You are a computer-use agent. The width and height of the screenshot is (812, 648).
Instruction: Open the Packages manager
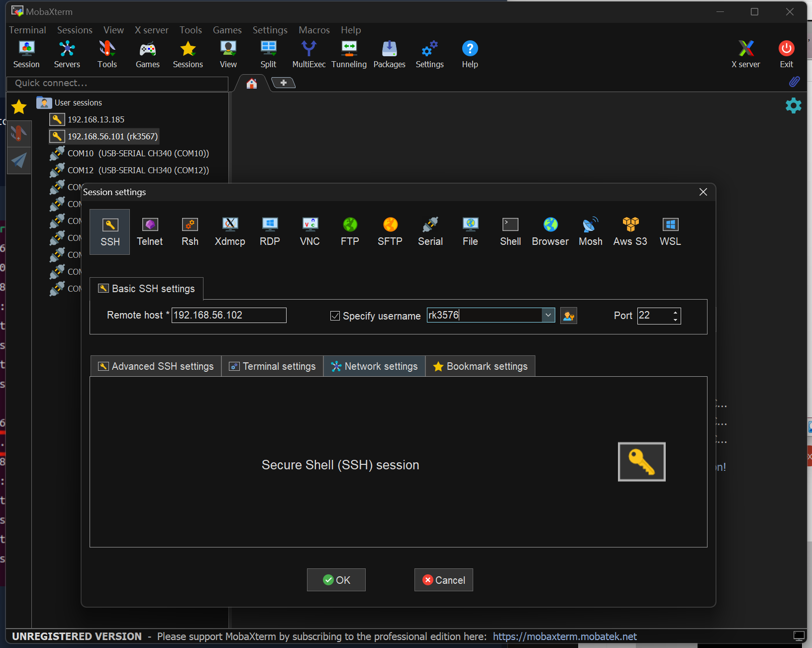390,53
